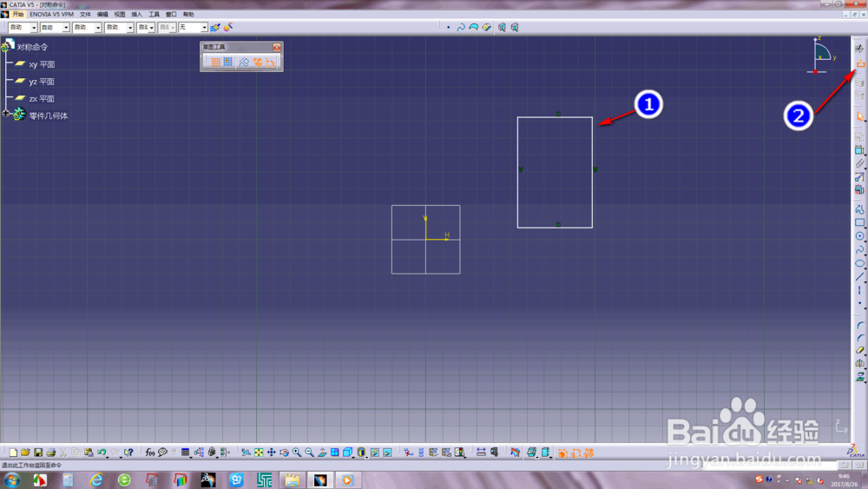Choose the Profile sketch tool
Screen dimensions: 868x489
859,208
